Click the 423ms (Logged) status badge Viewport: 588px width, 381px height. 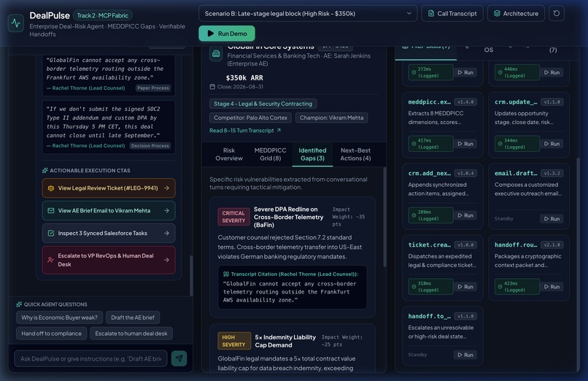(x=517, y=287)
